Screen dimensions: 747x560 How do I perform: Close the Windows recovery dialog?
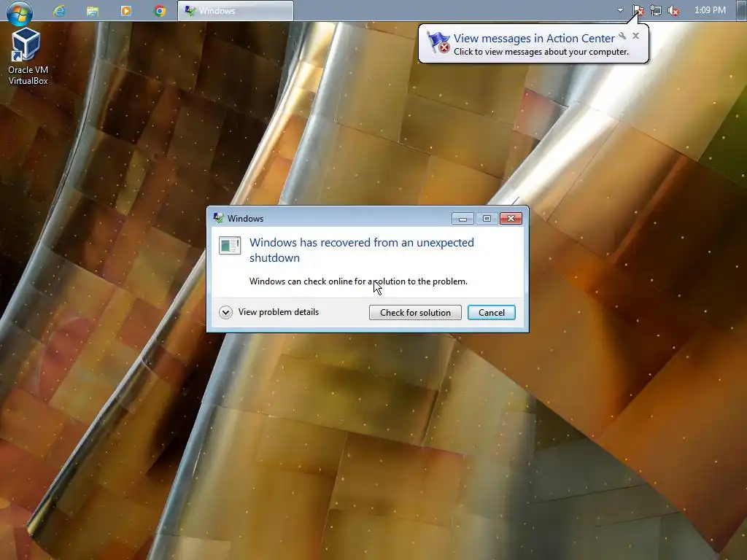coord(511,219)
